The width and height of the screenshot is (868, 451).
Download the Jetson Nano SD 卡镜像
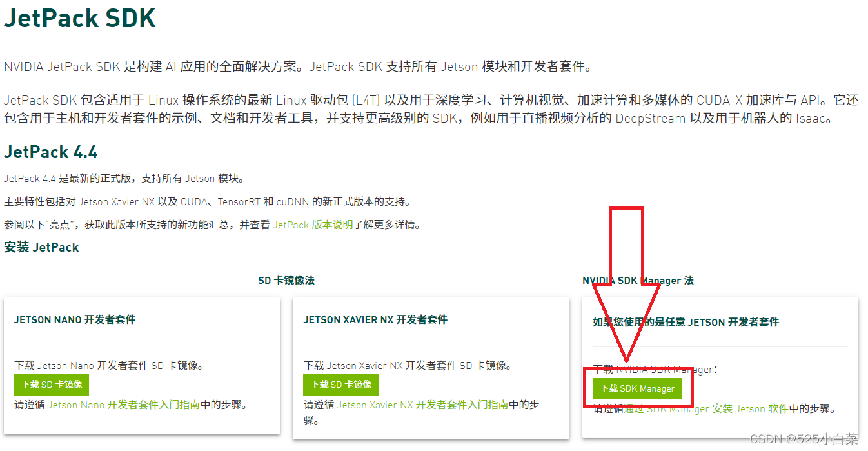point(52,385)
